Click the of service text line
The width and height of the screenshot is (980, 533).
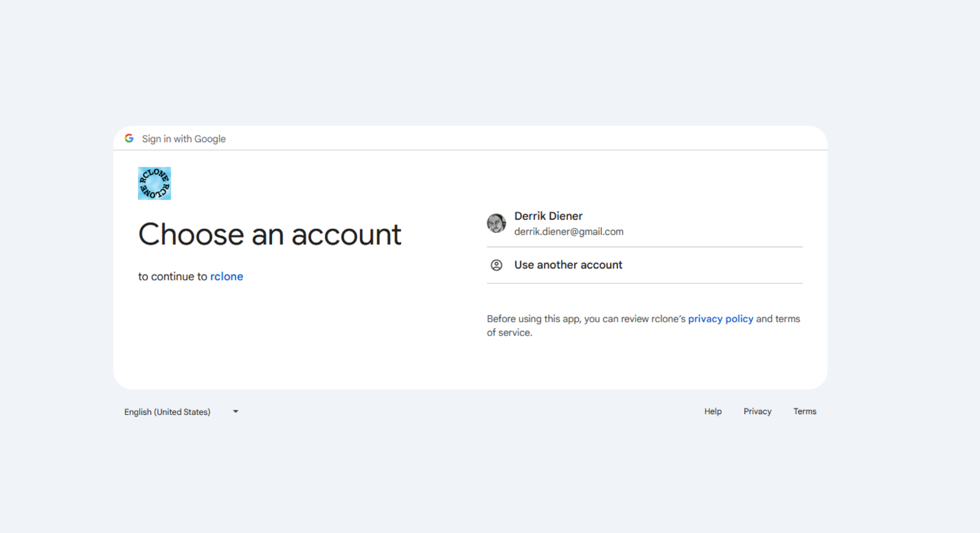click(x=510, y=333)
